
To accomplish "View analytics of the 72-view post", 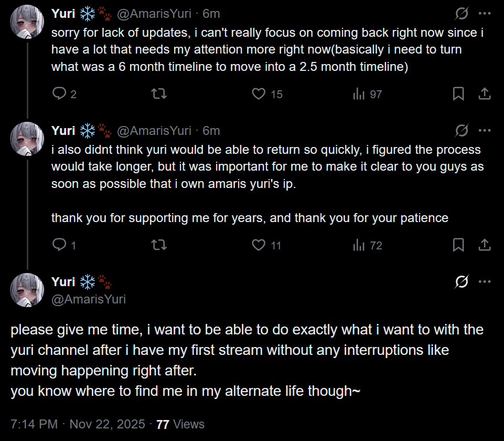I will pyautogui.click(x=359, y=245).
